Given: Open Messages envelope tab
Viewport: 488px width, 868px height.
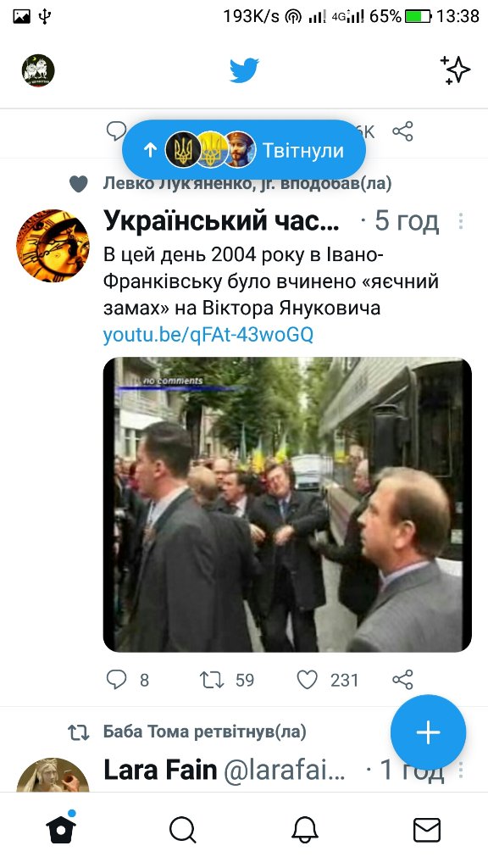Looking at the screenshot, I should pos(427,831).
